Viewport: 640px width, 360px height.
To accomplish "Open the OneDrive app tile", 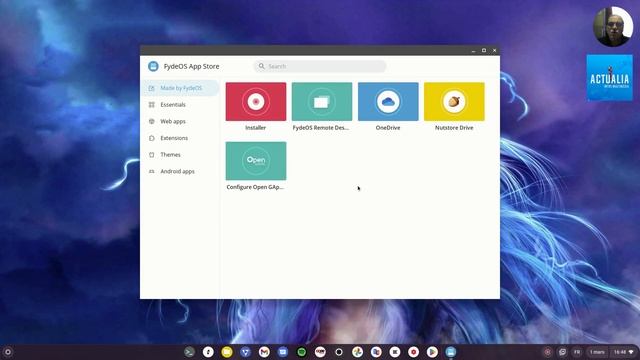I will coord(388,102).
